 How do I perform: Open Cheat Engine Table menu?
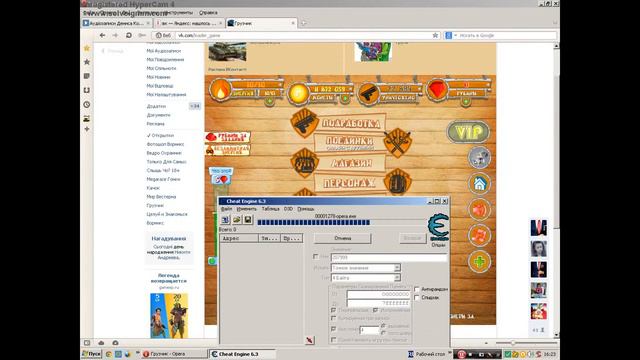pyautogui.click(x=270, y=209)
